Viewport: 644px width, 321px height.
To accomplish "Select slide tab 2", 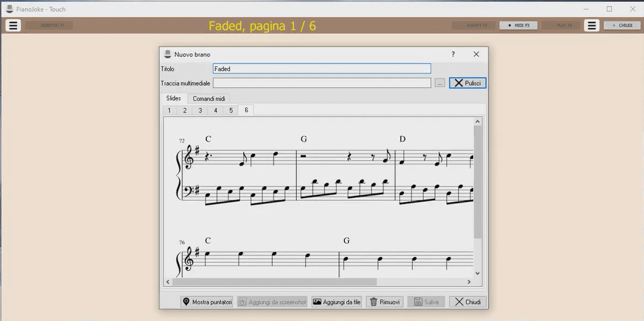I will pos(185,110).
